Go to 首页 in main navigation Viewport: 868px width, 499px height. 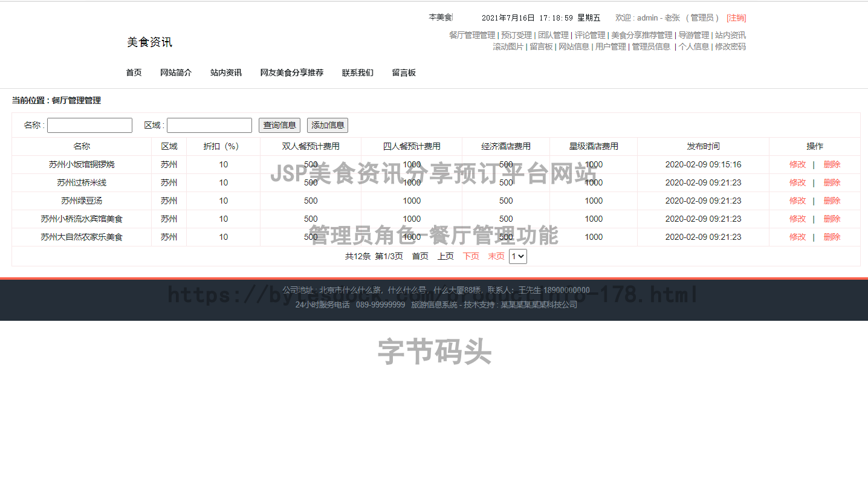click(134, 72)
